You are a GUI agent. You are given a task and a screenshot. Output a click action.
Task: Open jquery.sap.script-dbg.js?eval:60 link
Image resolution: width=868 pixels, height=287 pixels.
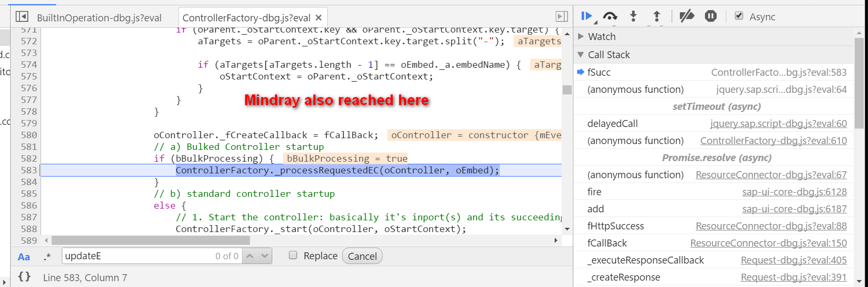click(778, 123)
